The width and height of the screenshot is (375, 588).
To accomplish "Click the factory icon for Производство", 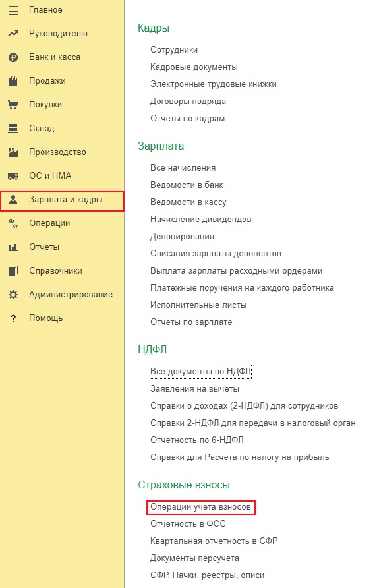I will point(13,152).
